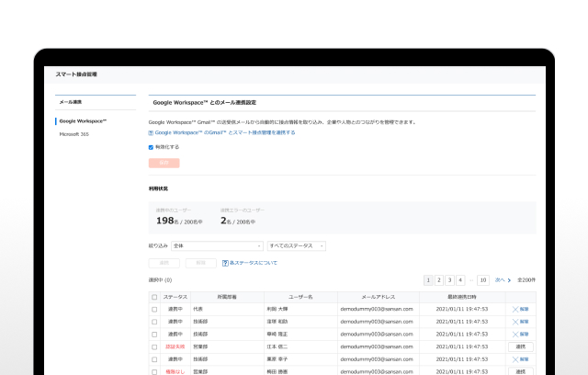
Task: Click the greyed 連携 bulk button above the table
Action: click(x=164, y=263)
